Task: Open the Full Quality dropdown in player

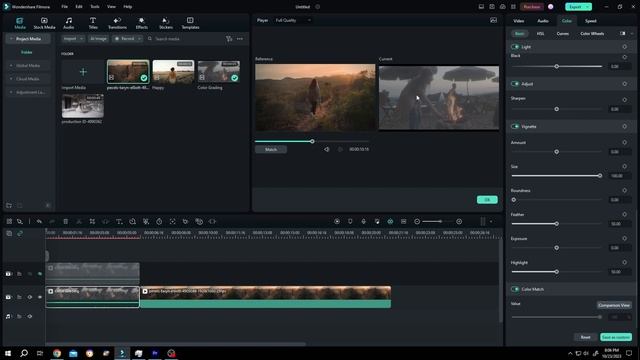Action: coord(293,20)
